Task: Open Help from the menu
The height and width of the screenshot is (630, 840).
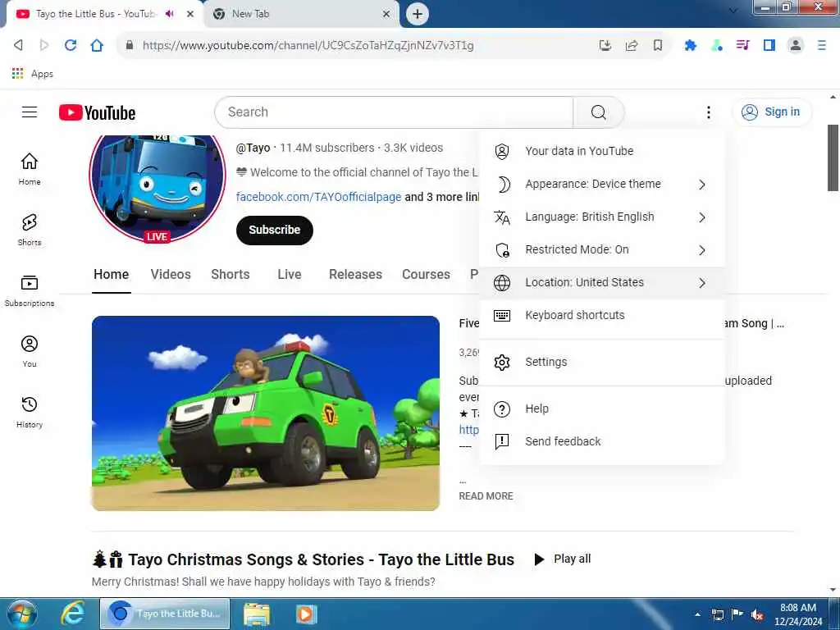Action: click(601, 409)
